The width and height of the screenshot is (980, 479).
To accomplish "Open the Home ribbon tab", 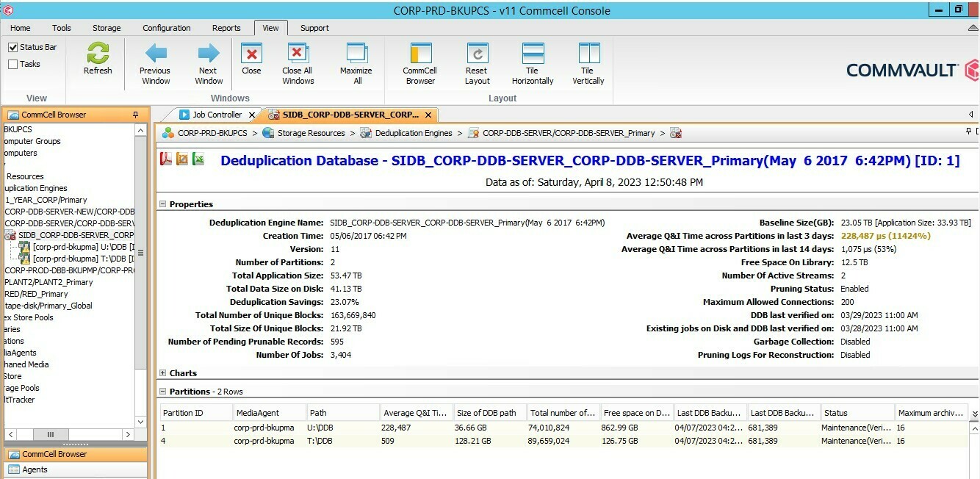I will (x=21, y=28).
